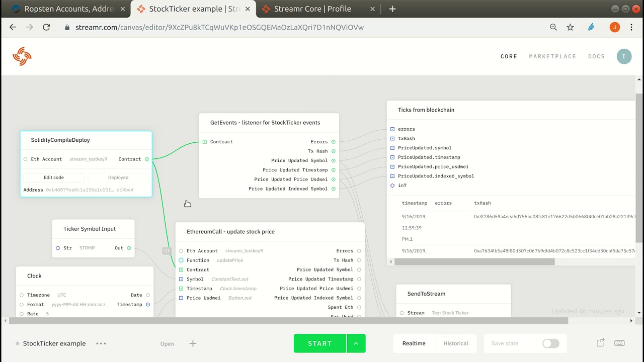Click the Stream field showing Test Stock Ticker
Screen dimensions: 644x362
pos(450,313)
